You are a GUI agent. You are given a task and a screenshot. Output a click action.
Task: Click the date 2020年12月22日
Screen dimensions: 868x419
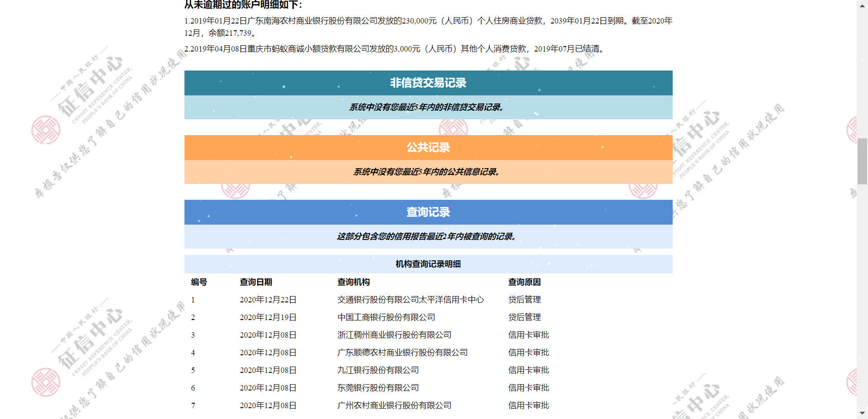[268, 300]
